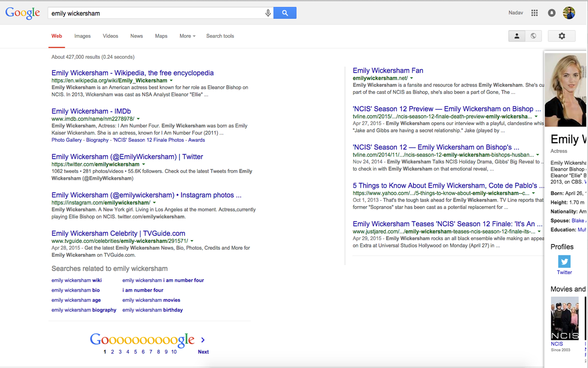Open 'NCIS' Season 12 Finale Photos sitelink
Image resolution: width=588 pixels, height=368 pixels.
pyautogui.click(x=148, y=140)
